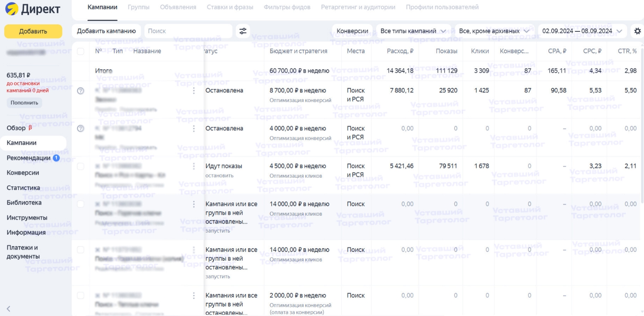Click the account balance 635,81 ₽

click(18, 75)
